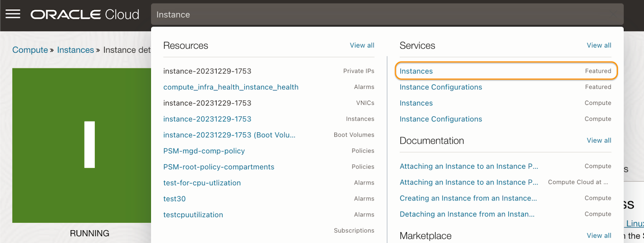Select Instance Configurations Featured service

[x=441, y=87]
